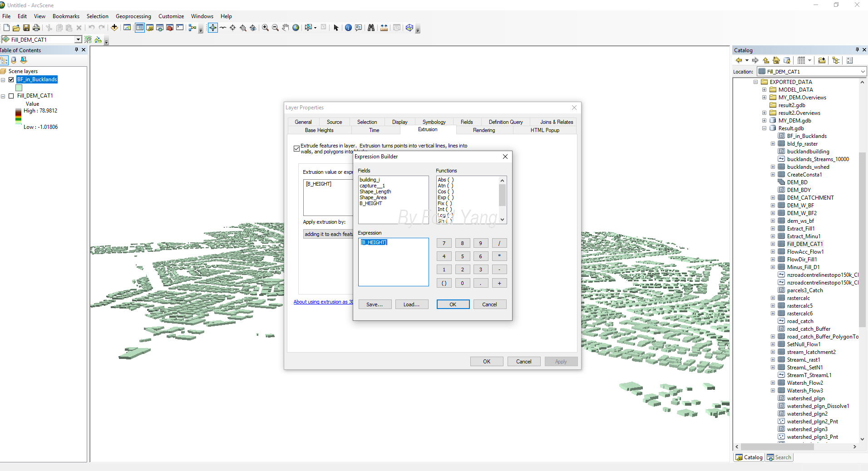Viewport: 868px width, 471px height.
Task: Select the Zoom In tool
Action: click(x=266, y=28)
